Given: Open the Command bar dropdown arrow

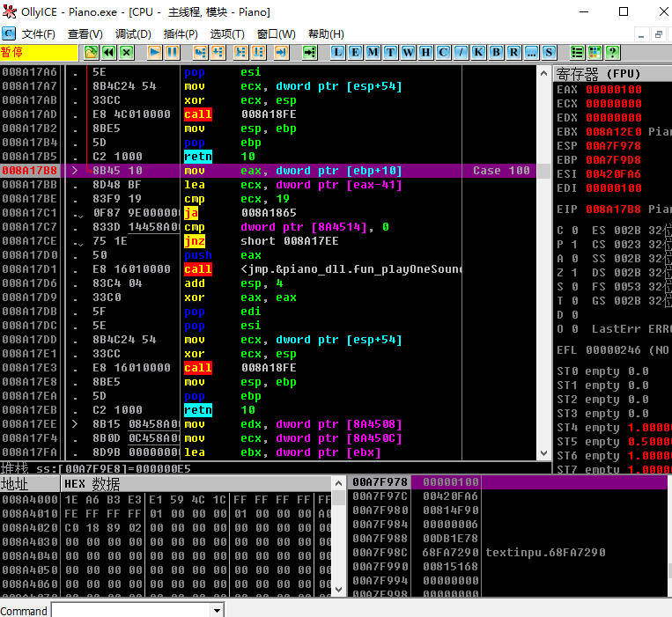Looking at the screenshot, I should [x=218, y=610].
